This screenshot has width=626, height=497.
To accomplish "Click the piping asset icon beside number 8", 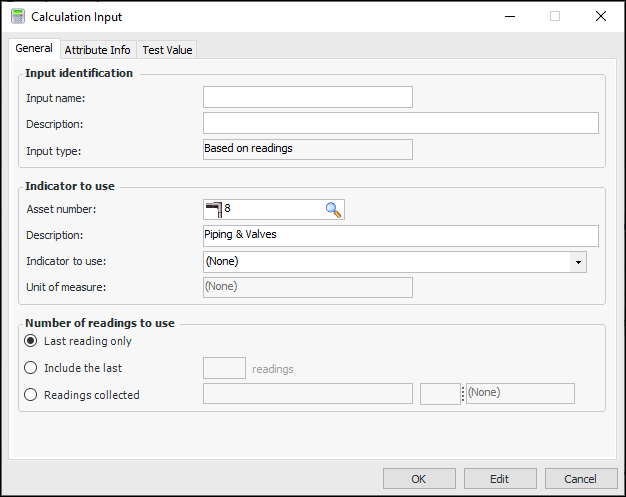I will 213,209.
